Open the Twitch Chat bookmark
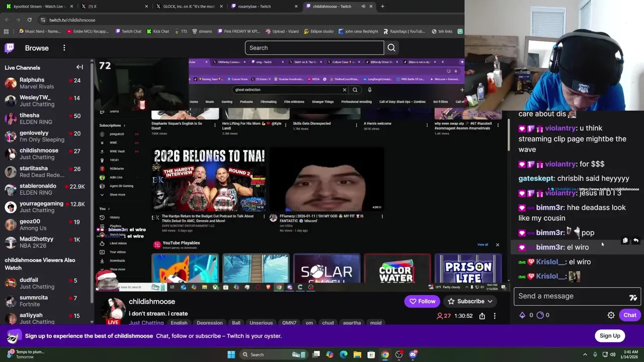This screenshot has height=362, width=644. 128,31
